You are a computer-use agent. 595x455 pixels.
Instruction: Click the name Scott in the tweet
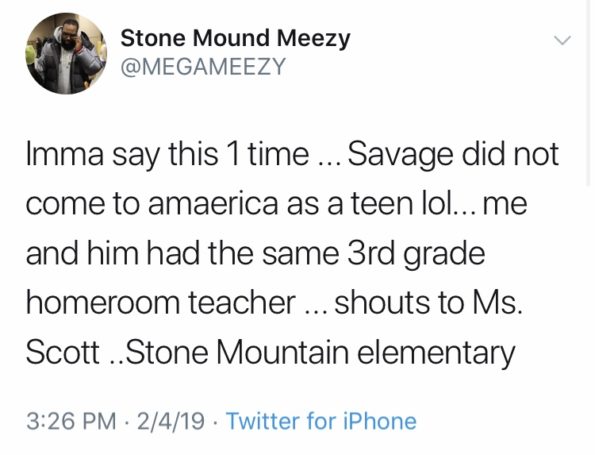click(x=63, y=353)
